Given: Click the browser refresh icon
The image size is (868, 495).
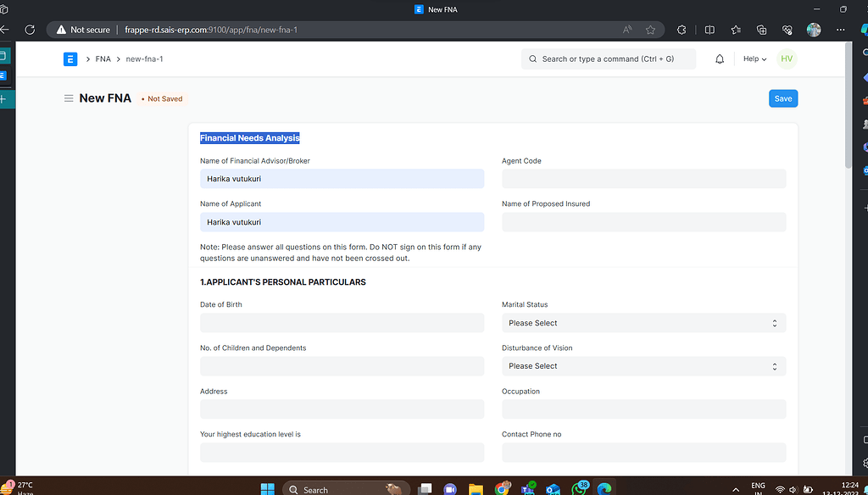Looking at the screenshot, I should pyautogui.click(x=30, y=29).
